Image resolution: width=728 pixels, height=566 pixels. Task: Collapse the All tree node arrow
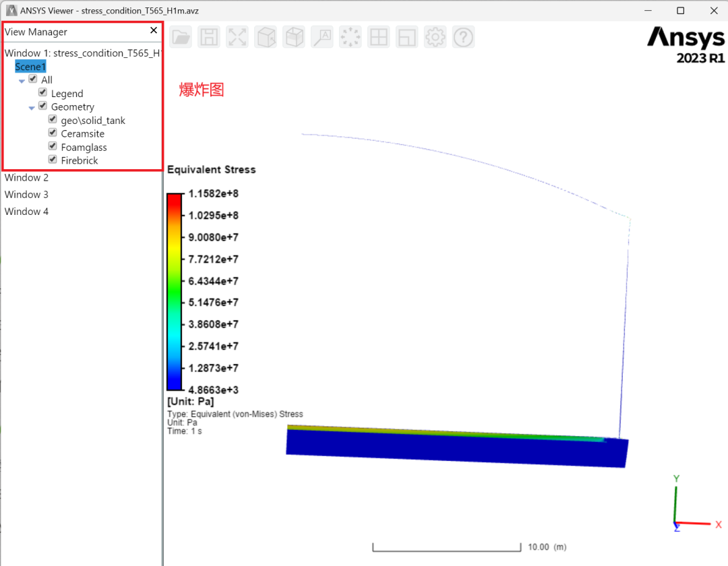coord(22,81)
